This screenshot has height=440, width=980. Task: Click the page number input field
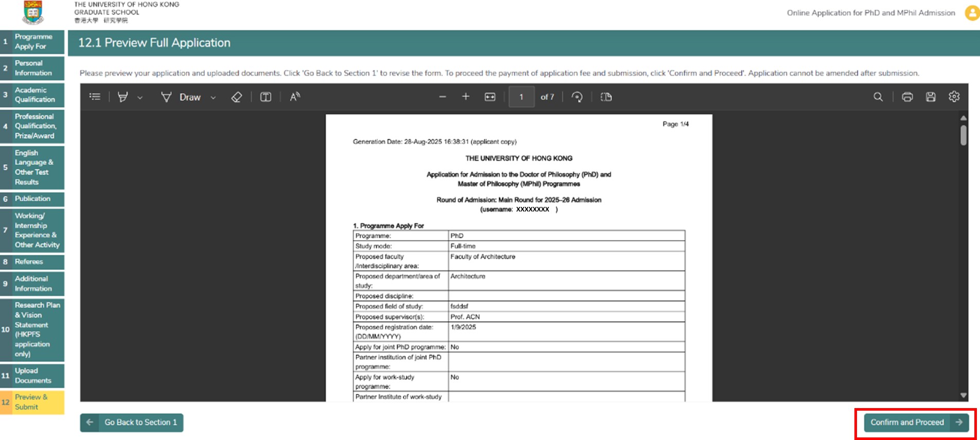[x=521, y=97]
